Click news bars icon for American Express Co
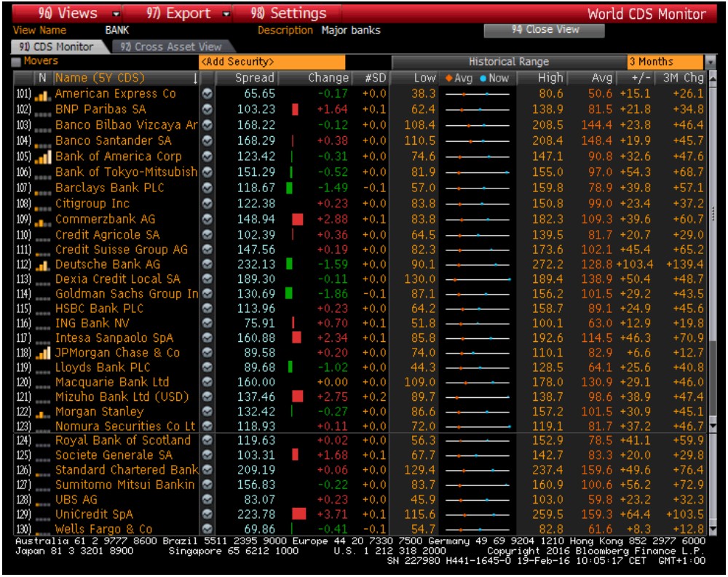The height and width of the screenshot is (577, 728). point(43,95)
